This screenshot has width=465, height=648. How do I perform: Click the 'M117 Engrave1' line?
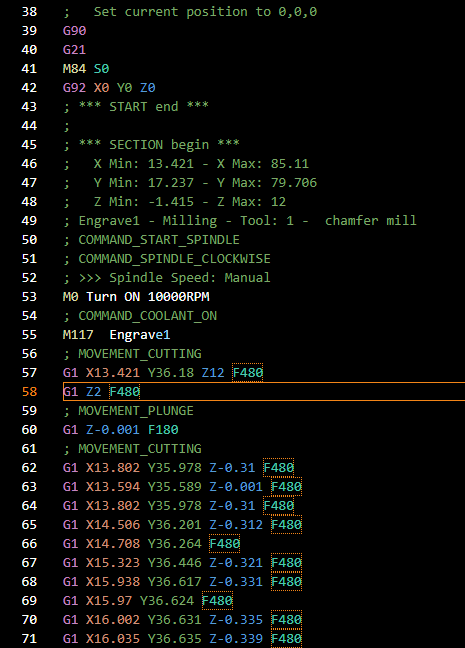pos(117,335)
